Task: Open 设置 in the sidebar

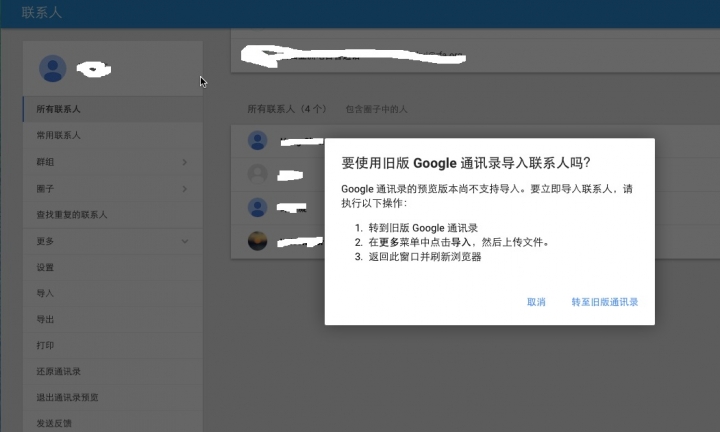Action: pyautogui.click(x=113, y=267)
